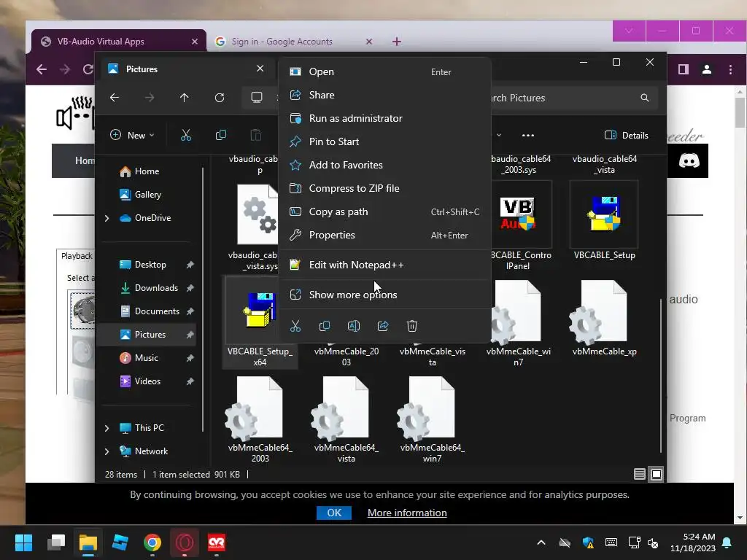Open the browser side panel icon
The width and height of the screenshot is (747, 560).
(x=684, y=69)
